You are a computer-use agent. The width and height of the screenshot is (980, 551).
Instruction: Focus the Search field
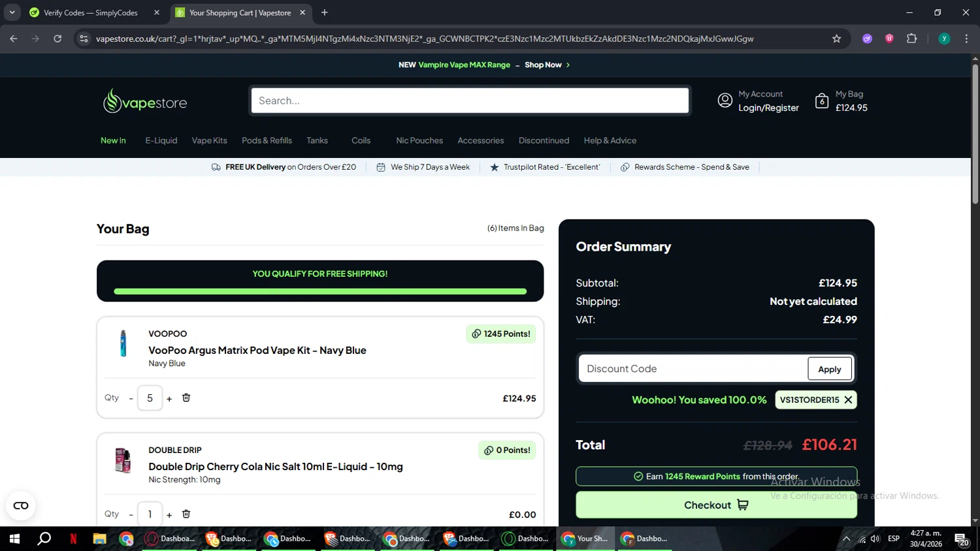coord(470,101)
